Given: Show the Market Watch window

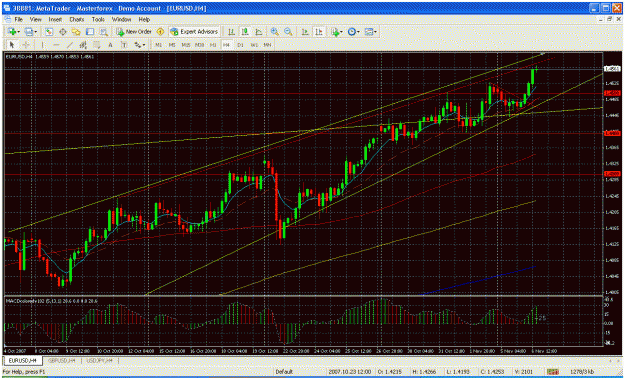Looking at the screenshot, I should click(49, 32).
